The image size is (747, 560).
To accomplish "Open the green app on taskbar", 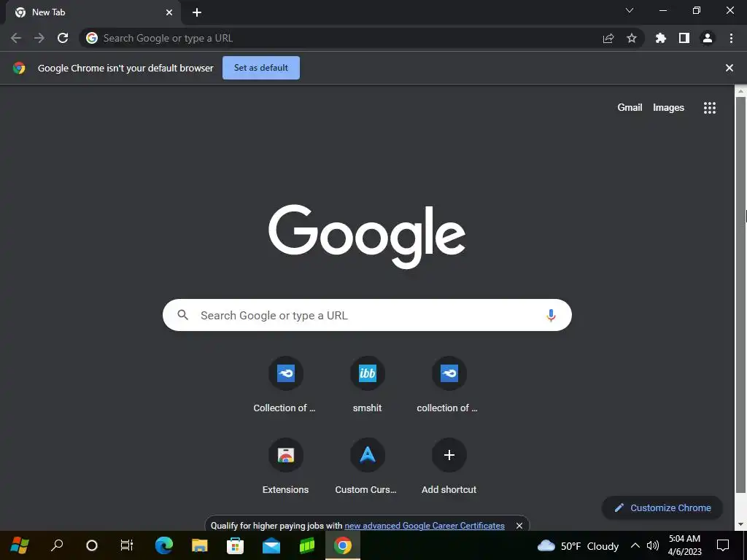I will point(307,545).
